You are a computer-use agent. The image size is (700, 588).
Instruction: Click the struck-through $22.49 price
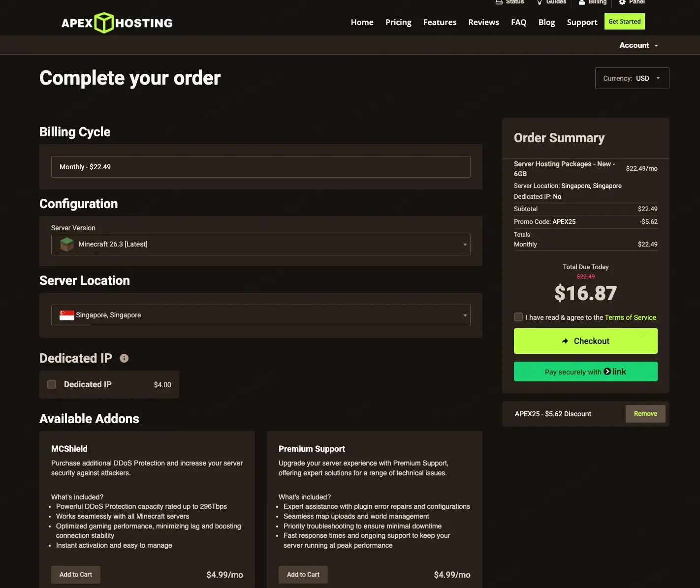click(x=586, y=277)
